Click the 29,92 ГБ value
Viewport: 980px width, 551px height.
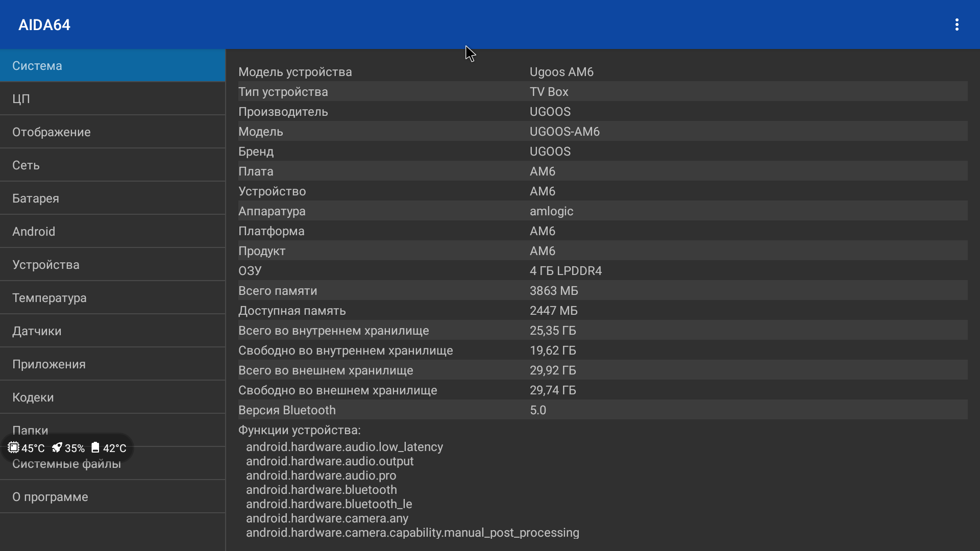pos(553,370)
